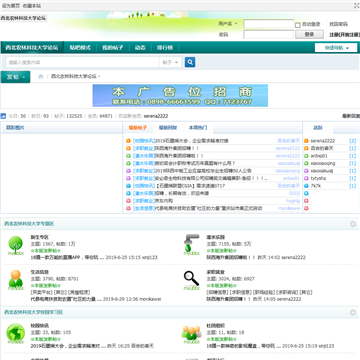Click active user xiaoxiaoqing
The image size is (360, 360).
[323, 163]
